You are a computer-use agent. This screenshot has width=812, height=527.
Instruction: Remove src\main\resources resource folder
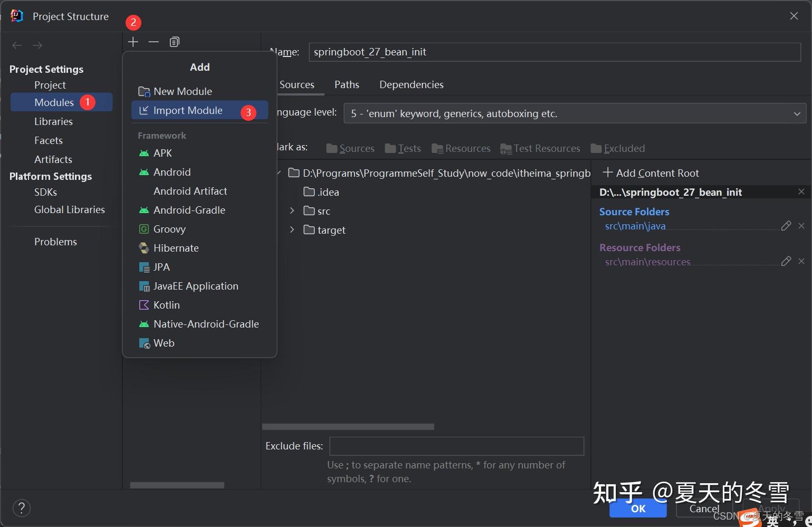pos(801,261)
